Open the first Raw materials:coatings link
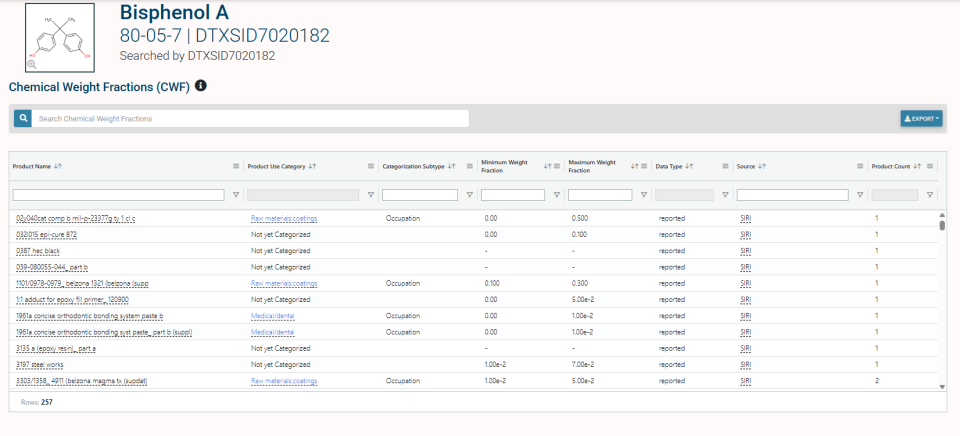Screen dimensions: 960x436 284,219
